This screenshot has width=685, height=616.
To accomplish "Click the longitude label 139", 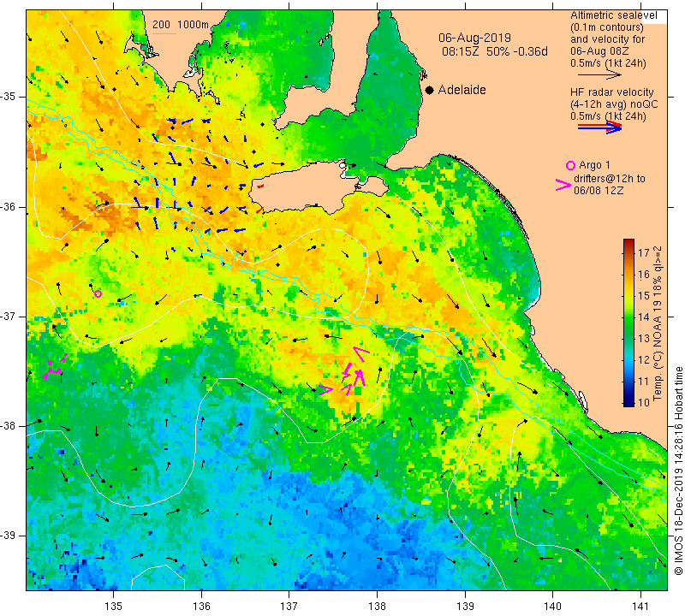I will [465, 607].
